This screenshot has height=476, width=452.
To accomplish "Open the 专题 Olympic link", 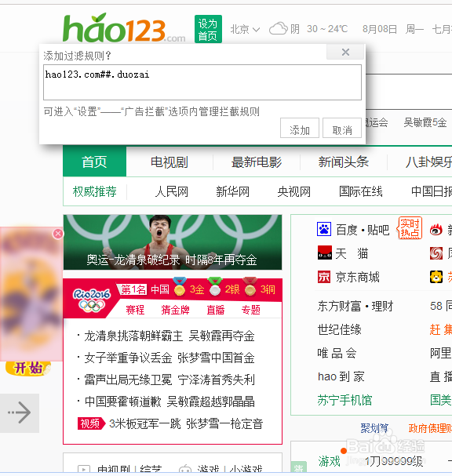I will 251,310.
